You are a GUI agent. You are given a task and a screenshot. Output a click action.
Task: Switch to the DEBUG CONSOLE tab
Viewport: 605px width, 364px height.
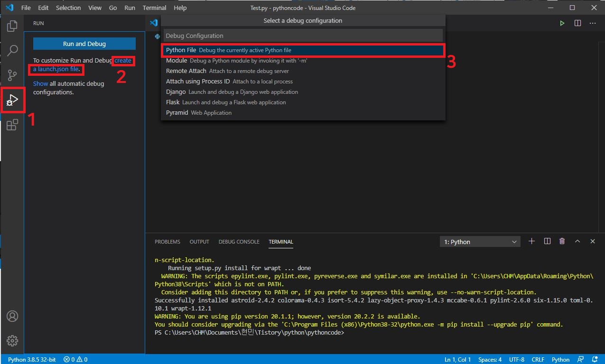tap(239, 242)
